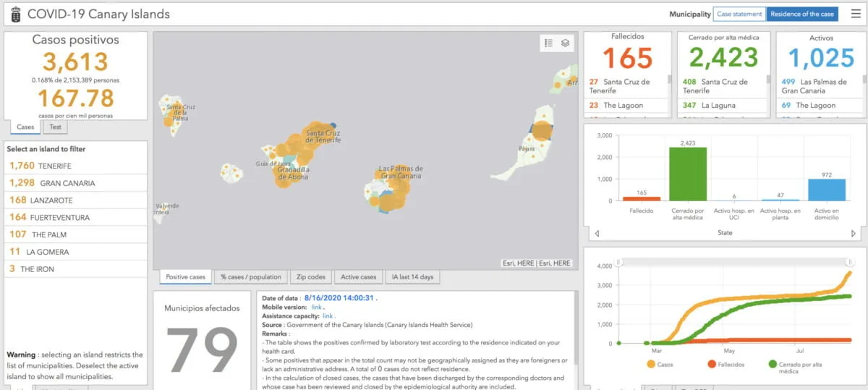Click Las Palmas de Gran Canaria map label
Screen dimensions: 868x390
click(x=400, y=172)
